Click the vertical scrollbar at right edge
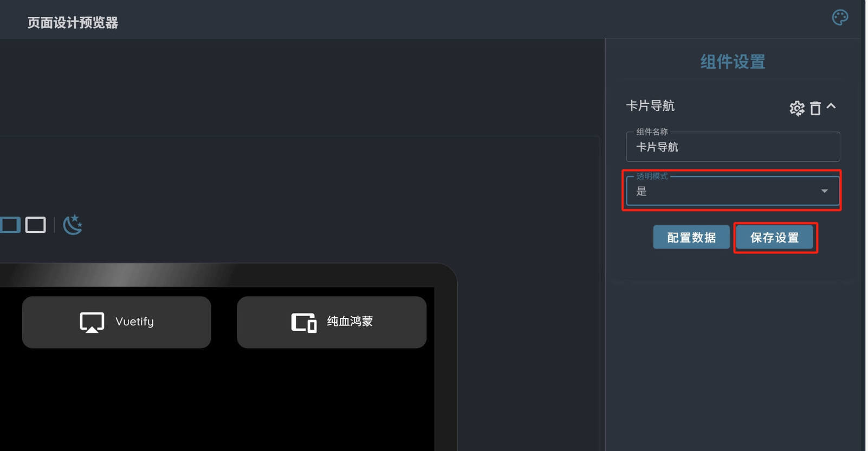868x451 pixels. [864, 225]
